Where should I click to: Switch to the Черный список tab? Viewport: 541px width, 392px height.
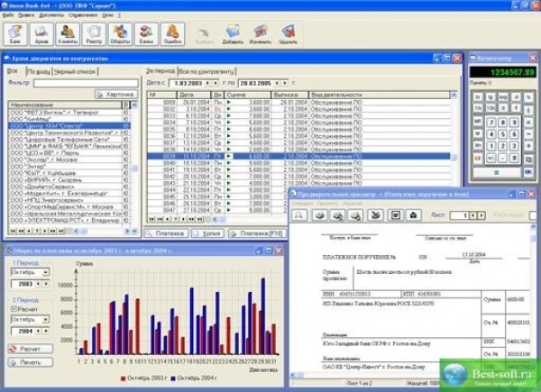[75, 71]
